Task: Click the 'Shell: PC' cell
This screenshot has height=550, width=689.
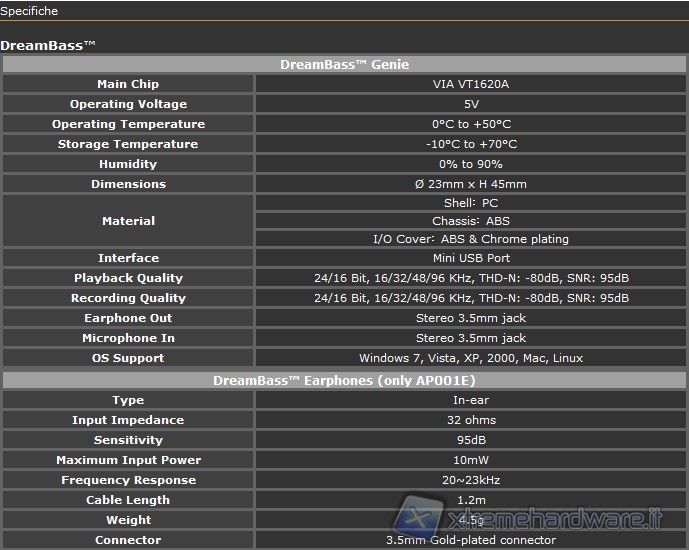Action: coord(471,203)
